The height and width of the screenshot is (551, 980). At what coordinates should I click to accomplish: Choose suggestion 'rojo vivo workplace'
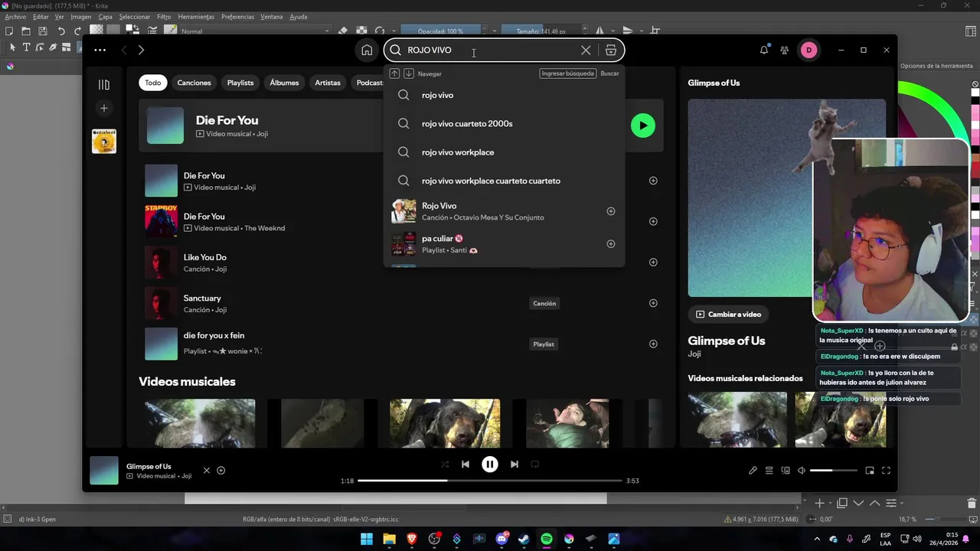point(504,152)
